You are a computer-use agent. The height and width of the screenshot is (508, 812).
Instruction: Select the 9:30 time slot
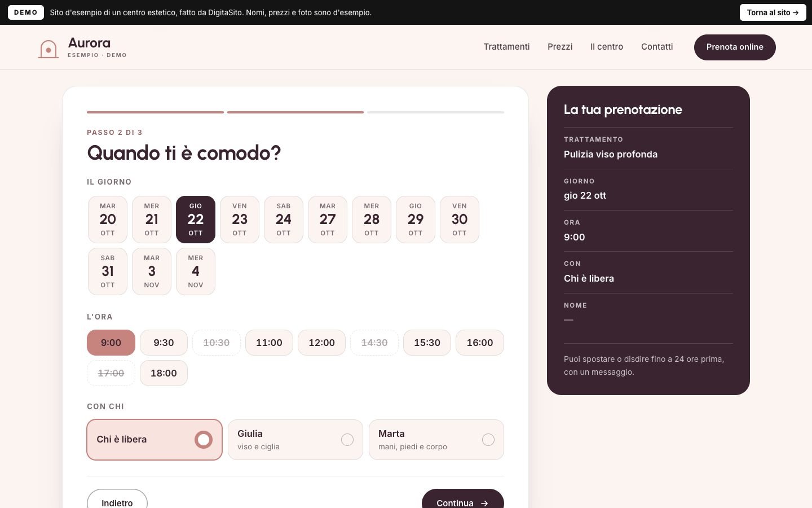click(x=164, y=343)
